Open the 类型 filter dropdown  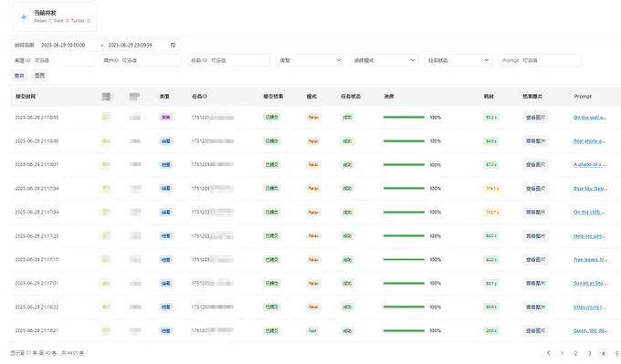310,60
